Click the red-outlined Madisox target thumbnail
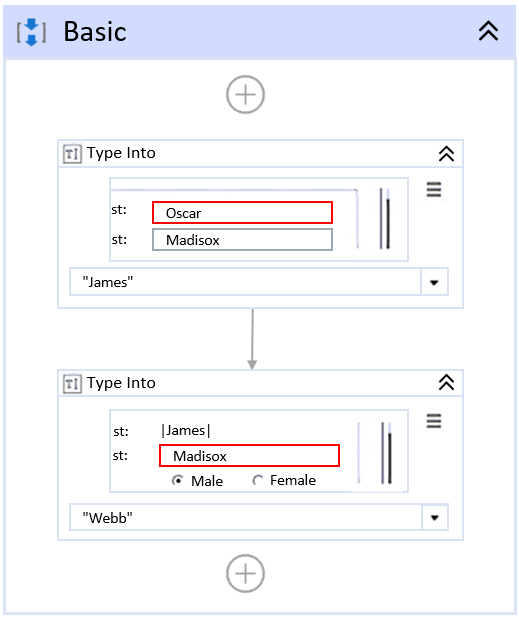519x621 pixels. coord(249,455)
